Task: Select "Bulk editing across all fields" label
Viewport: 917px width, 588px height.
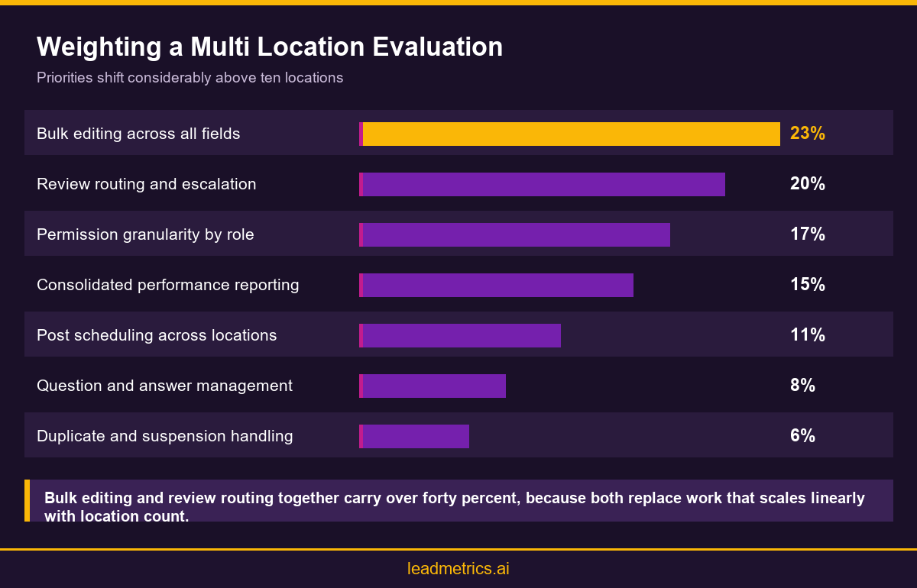Action: [x=138, y=134]
